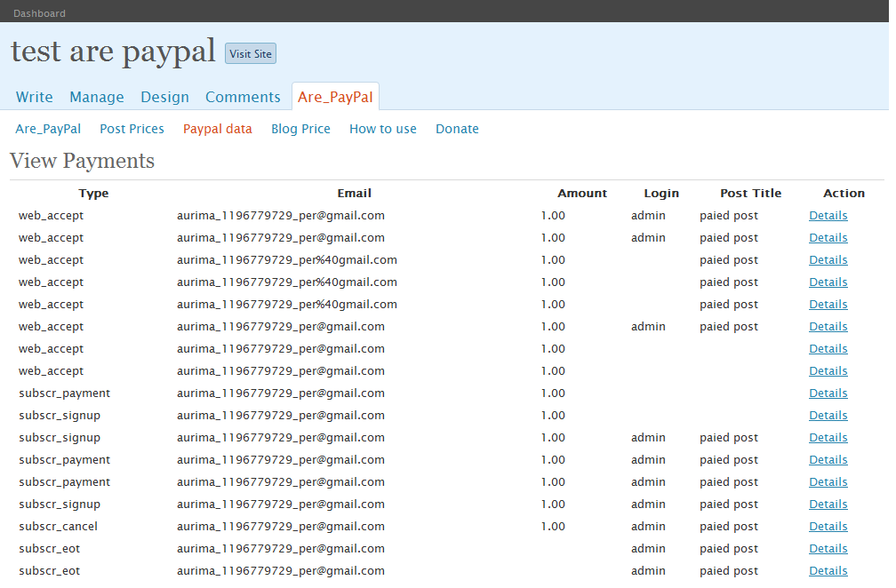896x588 pixels.
Task: Select admin login in last subscr_eot row
Action: 648,571
